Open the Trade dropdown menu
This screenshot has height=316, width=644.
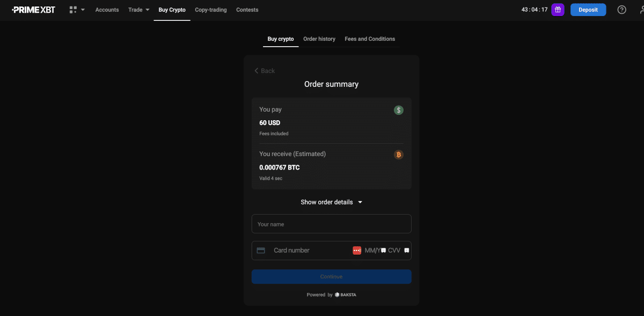pos(139,10)
